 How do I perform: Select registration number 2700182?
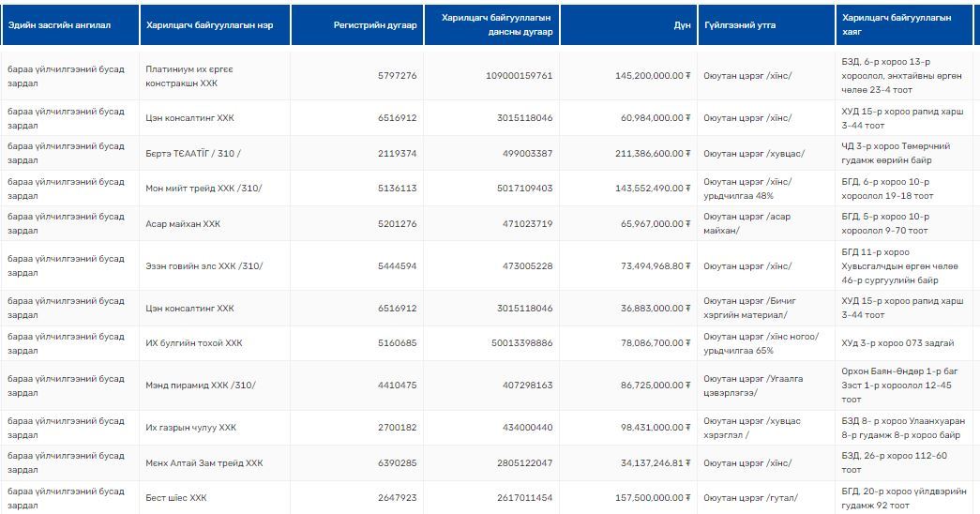(397, 428)
